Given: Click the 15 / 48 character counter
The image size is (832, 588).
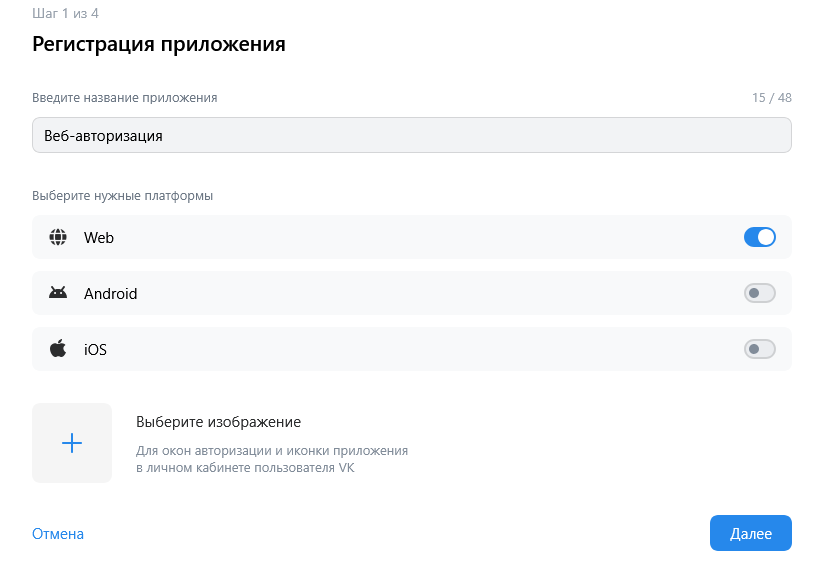Looking at the screenshot, I should (x=771, y=98).
